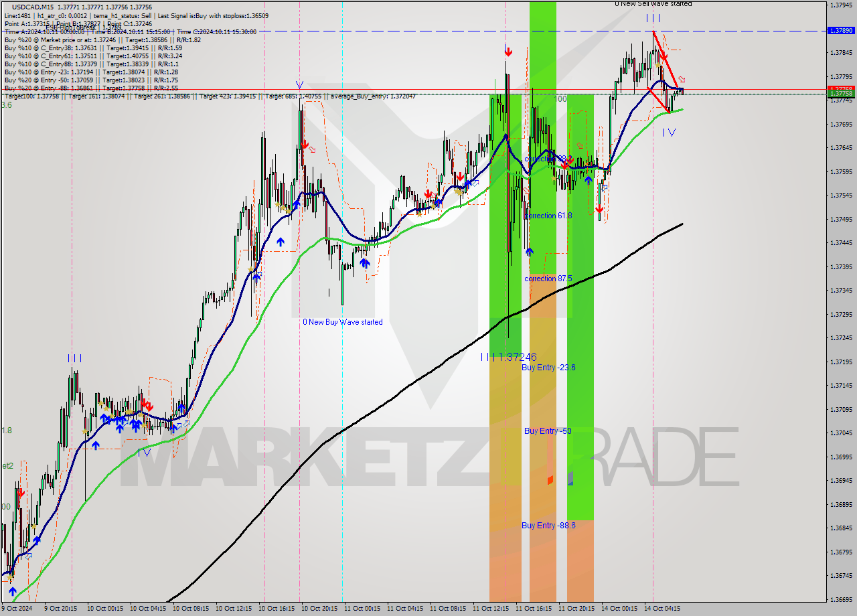This screenshot has width=857, height=616.
Task: Select the 'correction 61.8' label
Action: click(x=548, y=216)
